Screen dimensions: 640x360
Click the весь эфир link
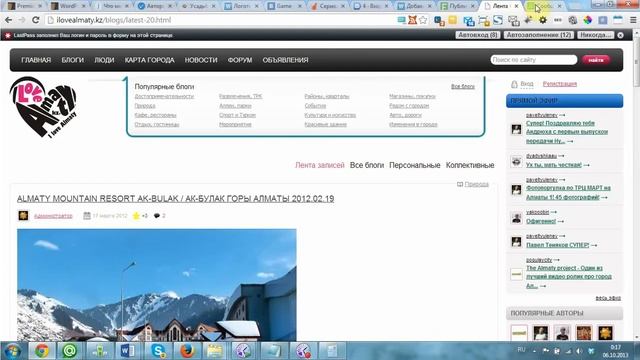608,298
